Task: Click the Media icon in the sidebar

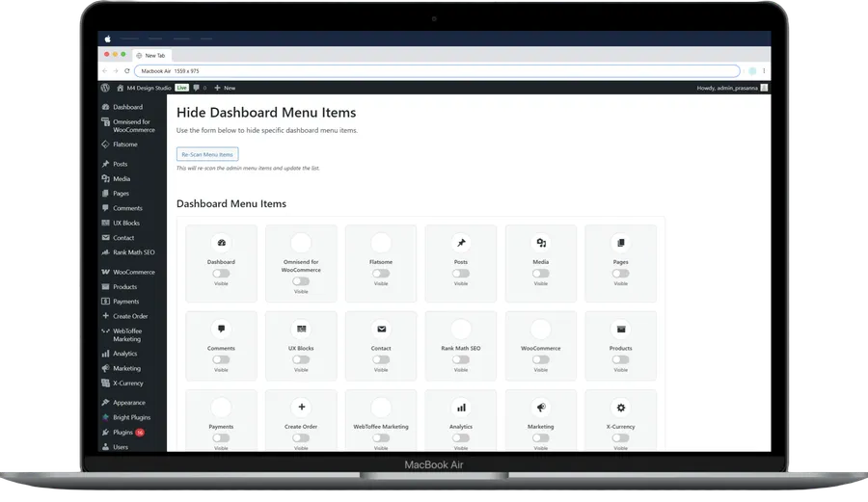Action: click(x=105, y=178)
